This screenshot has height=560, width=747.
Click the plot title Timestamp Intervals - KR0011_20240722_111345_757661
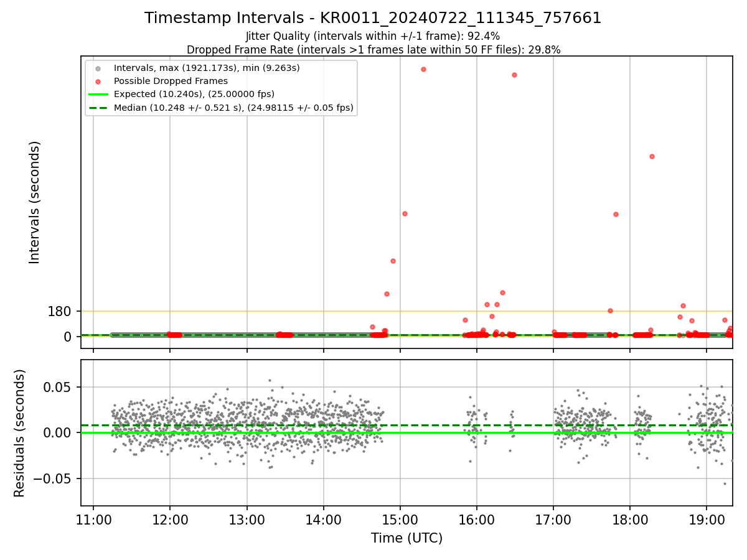pos(373,18)
